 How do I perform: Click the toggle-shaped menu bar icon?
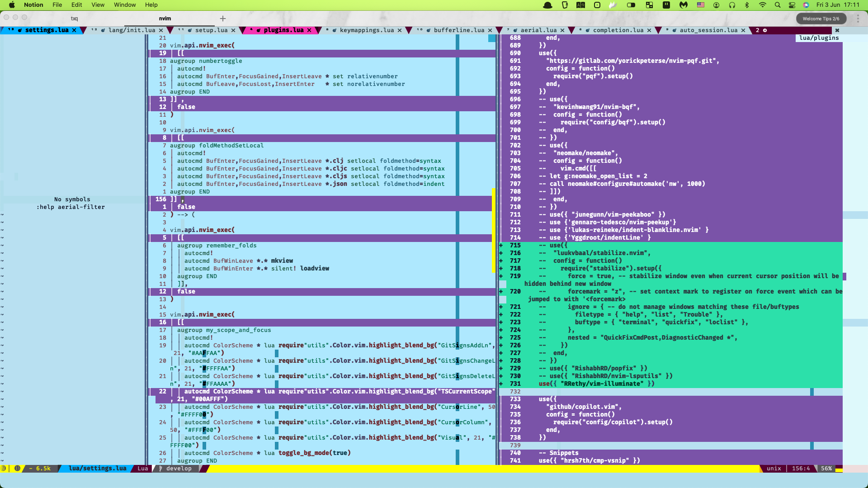(x=631, y=5)
